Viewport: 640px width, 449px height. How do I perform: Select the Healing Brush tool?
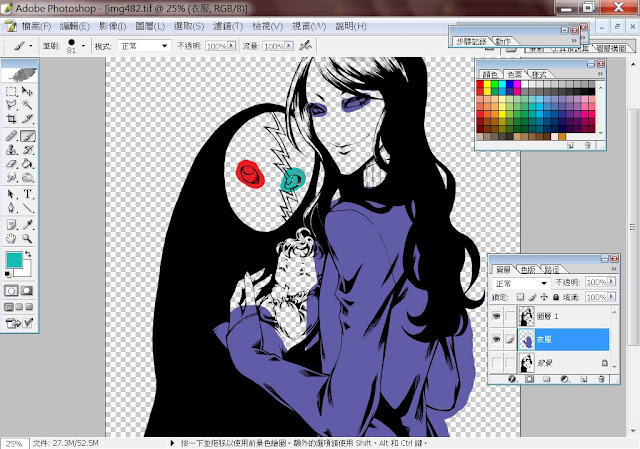tap(11, 136)
